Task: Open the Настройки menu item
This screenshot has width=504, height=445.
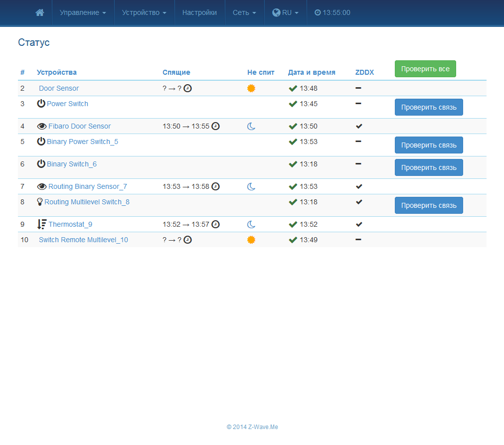Action: click(x=199, y=12)
